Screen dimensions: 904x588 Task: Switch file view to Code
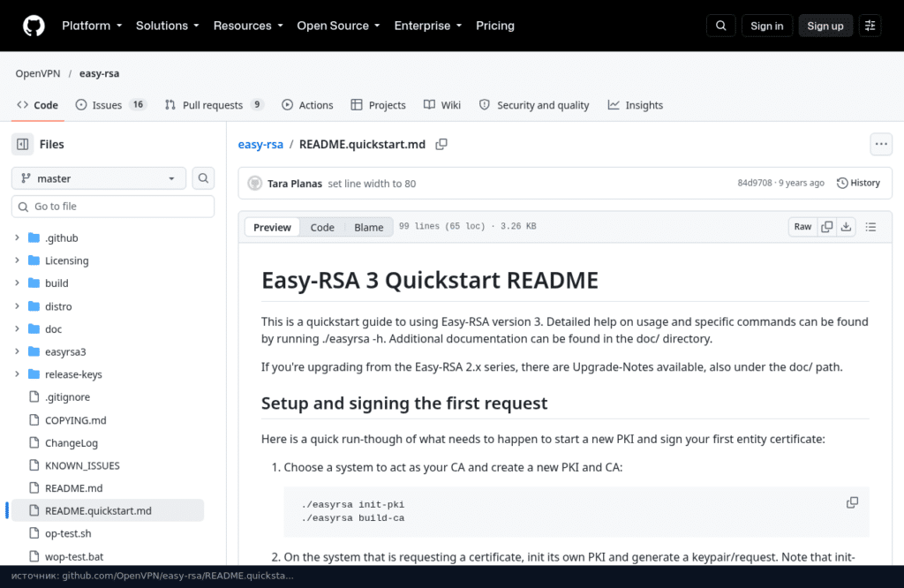coord(322,227)
